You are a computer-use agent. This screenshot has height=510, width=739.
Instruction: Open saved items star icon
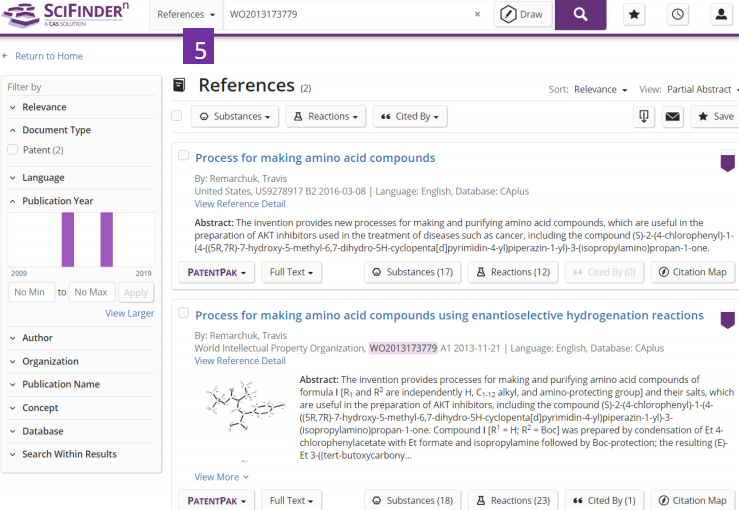click(x=634, y=15)
